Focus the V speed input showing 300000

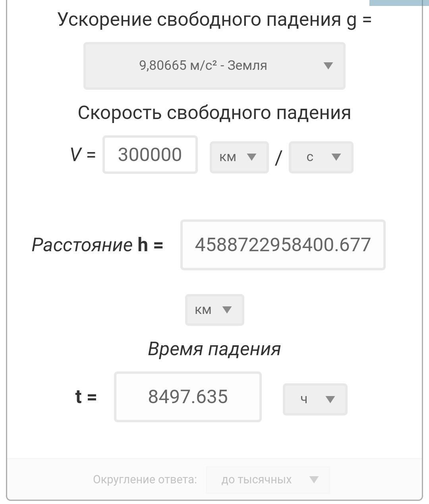[x=150, y=155]
